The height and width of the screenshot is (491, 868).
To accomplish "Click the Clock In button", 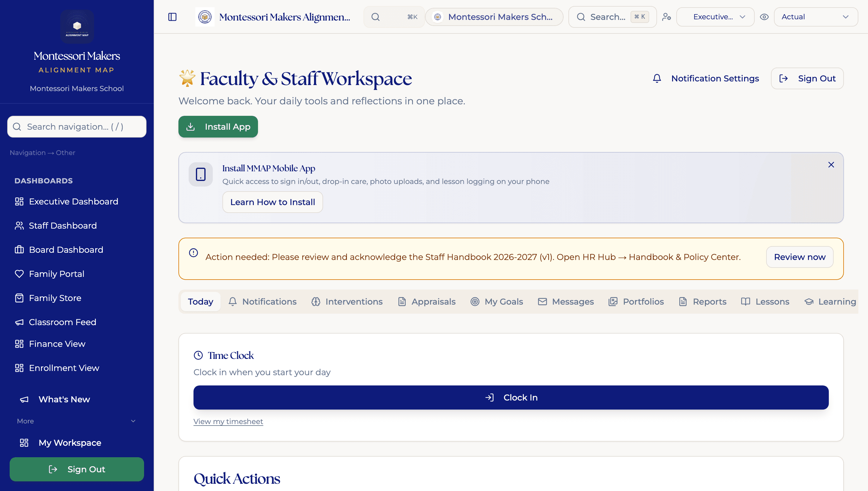I will pos(511,398).
